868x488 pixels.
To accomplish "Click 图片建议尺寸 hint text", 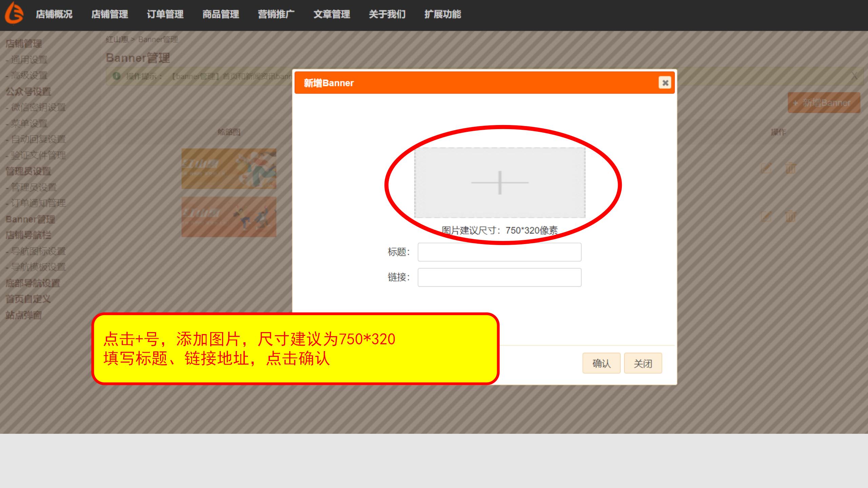I will coord(499,230).
